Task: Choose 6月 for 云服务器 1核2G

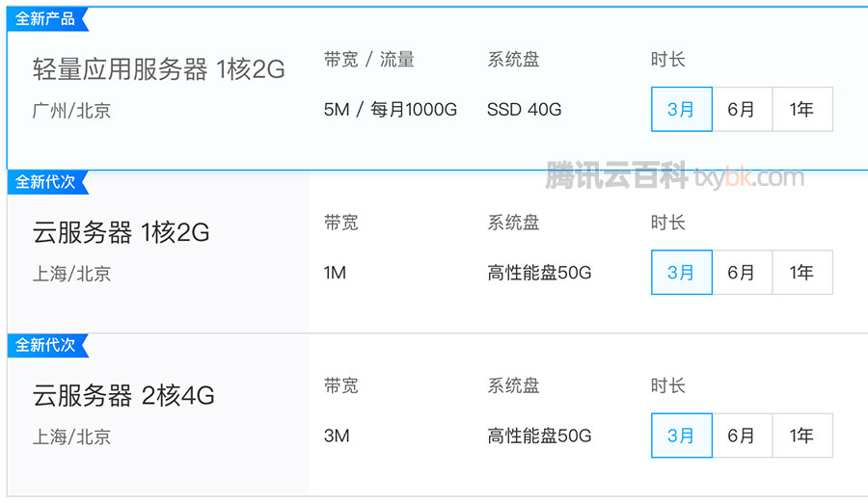Action: coord(742,272)
